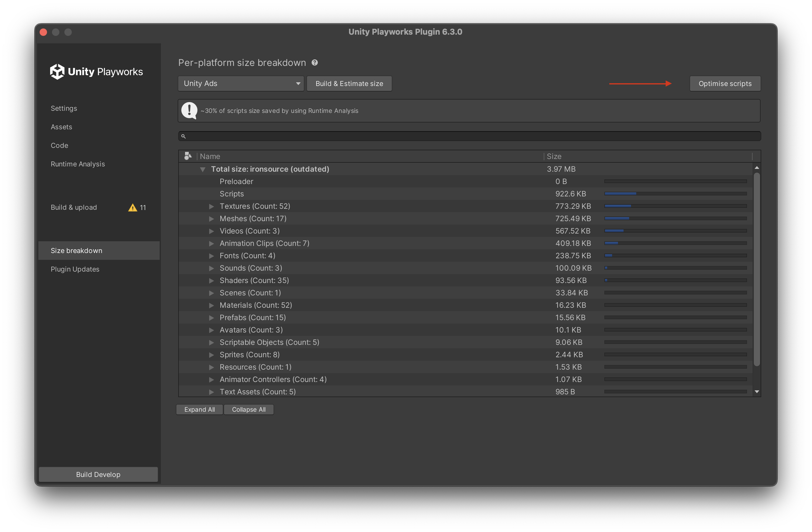
Task: Select the Scripts row
Action: (x=465, y=194)
